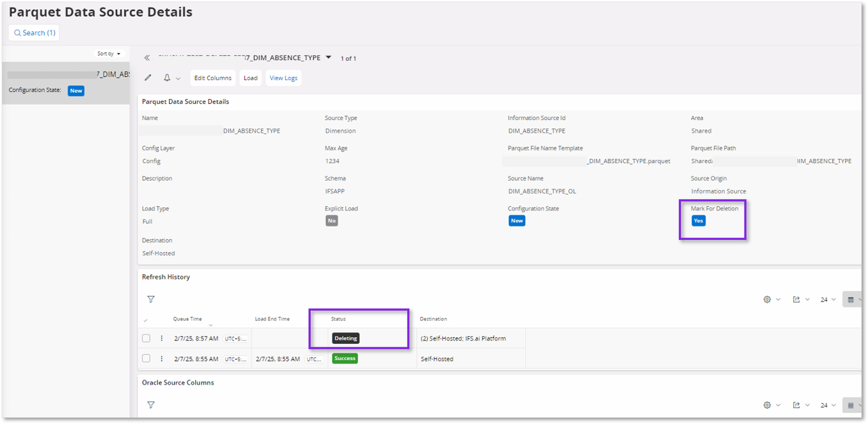Screen dimensions: 868x424
Task: Click Refresh History export icon
Action: tap(796, 299)
